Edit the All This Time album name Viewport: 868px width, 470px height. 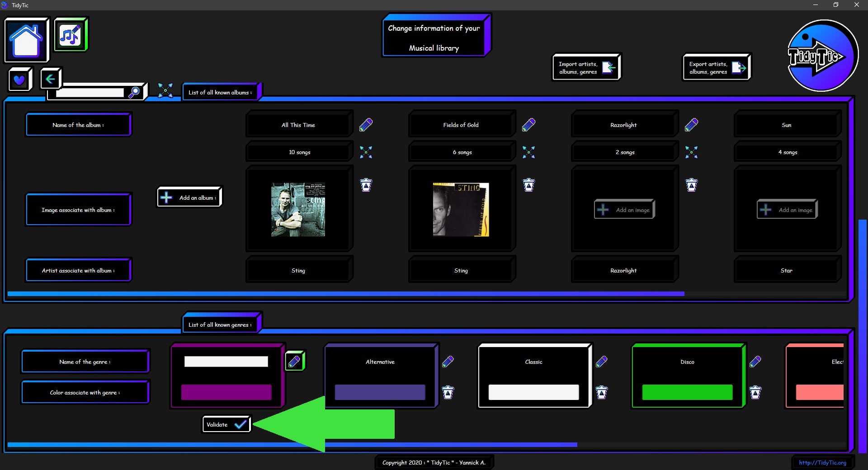click(366, 125)
